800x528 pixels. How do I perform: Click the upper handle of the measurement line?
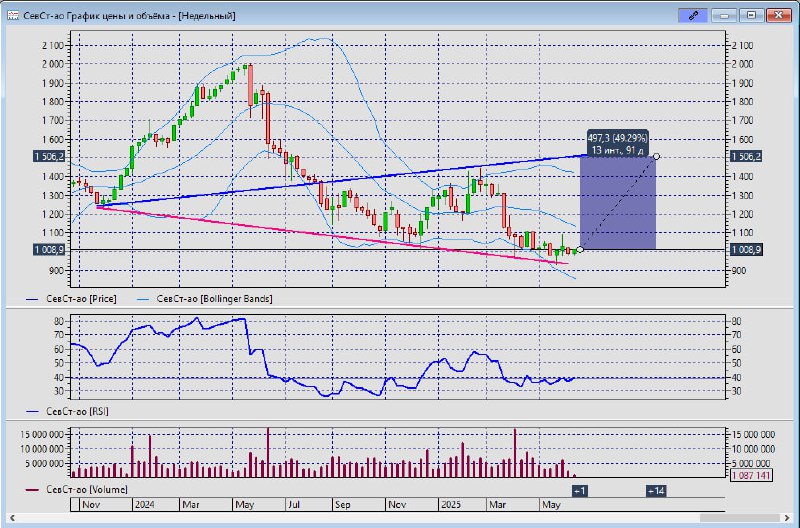656,156
